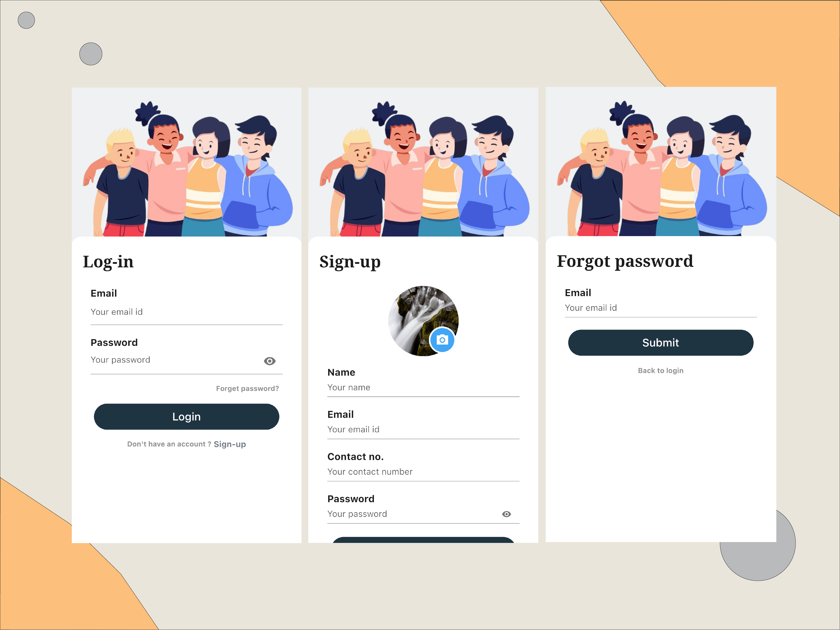The height and width of the screenshot is (630, 840).
Task: Click the Sign-up link on login screen
Action: [x=230, y=443]
